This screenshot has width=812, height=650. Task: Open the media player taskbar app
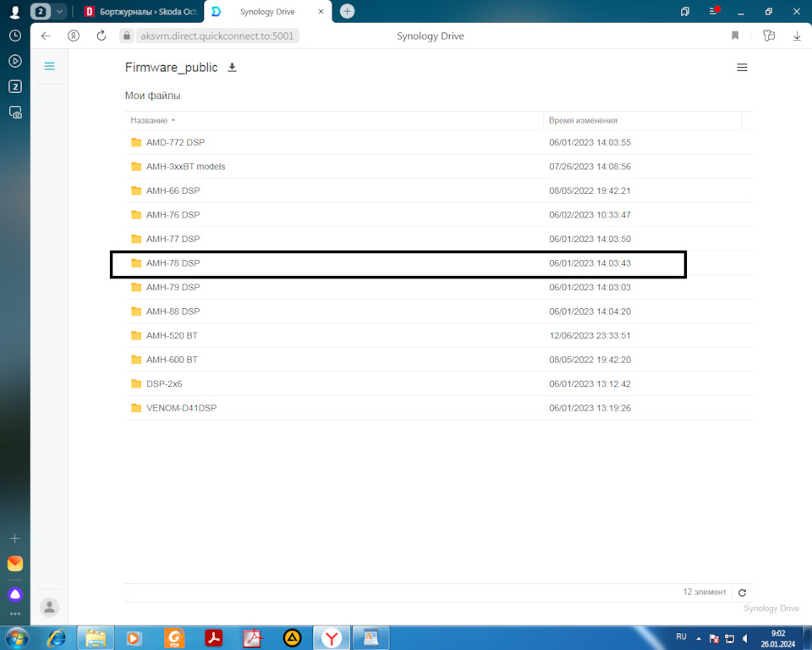(x=134, y=638)
